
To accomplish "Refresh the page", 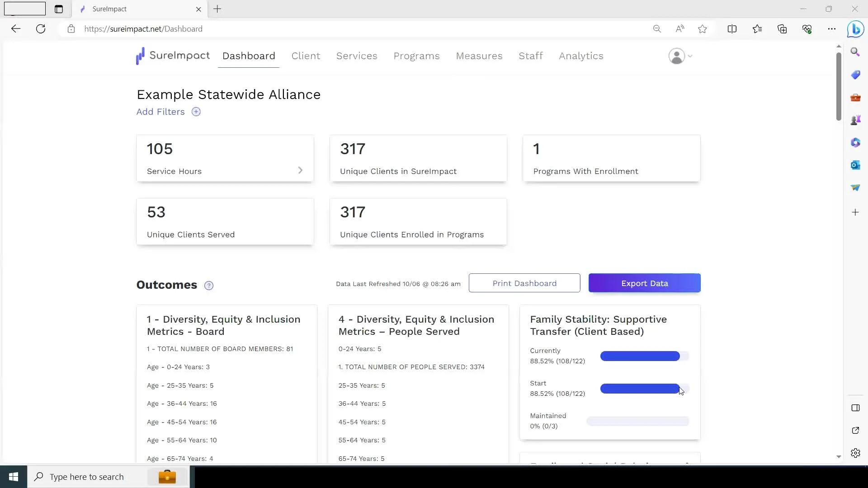I will pos(41,29).
